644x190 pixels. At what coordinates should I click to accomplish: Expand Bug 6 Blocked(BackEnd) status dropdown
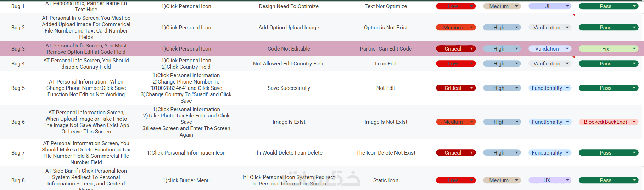click(634, 122)
